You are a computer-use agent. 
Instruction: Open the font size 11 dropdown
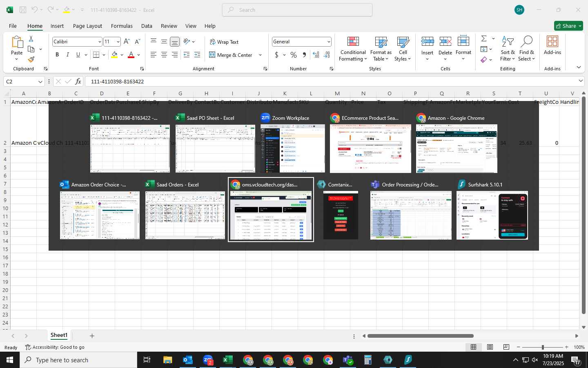tap(118, 42)
